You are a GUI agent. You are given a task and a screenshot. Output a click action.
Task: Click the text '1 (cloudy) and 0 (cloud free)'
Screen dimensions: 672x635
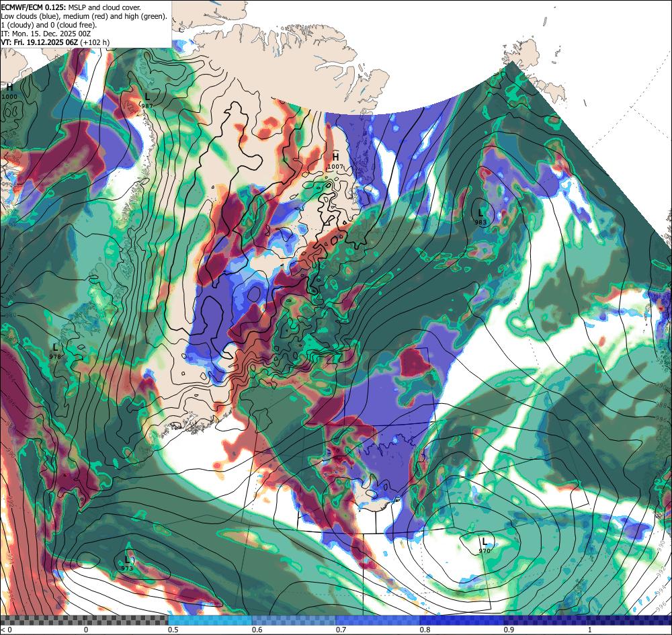49,24
